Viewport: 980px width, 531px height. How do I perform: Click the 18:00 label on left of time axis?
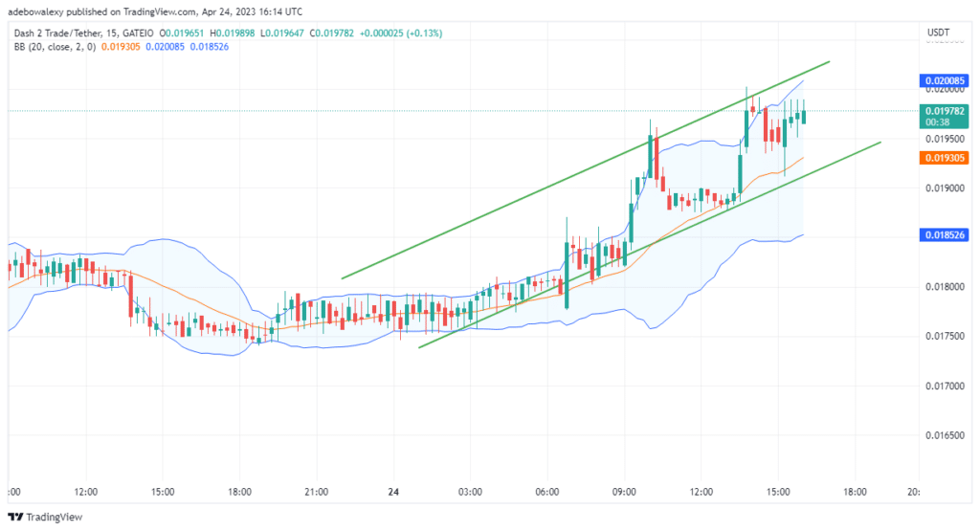point(239,492)
